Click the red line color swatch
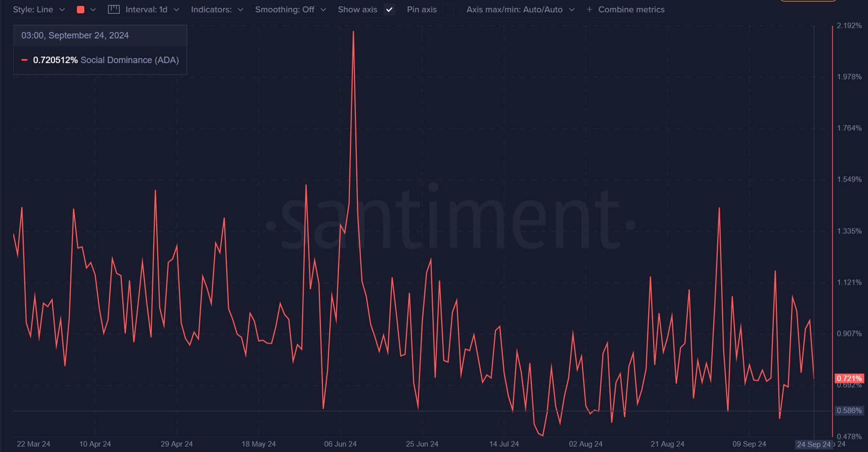 [x=81, y=9]
